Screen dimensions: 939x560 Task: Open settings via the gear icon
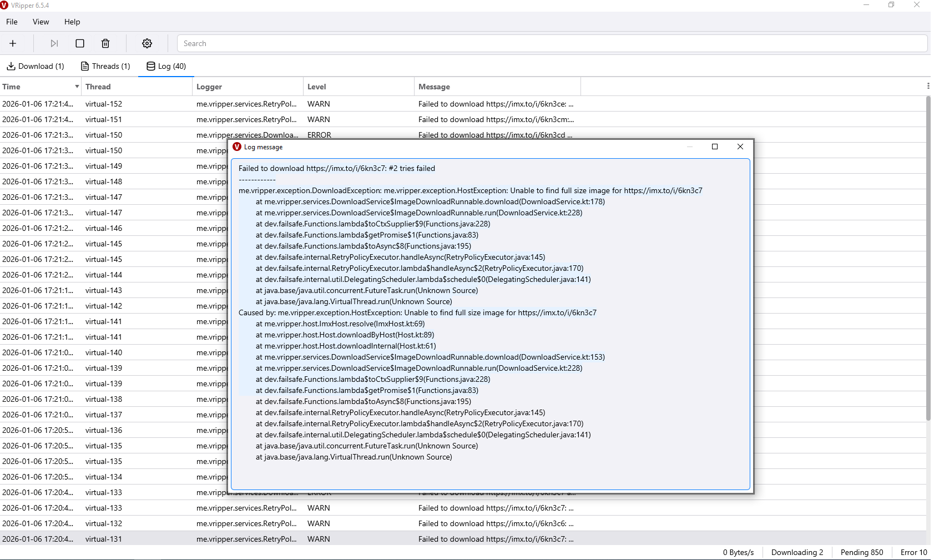pos(147,43)
